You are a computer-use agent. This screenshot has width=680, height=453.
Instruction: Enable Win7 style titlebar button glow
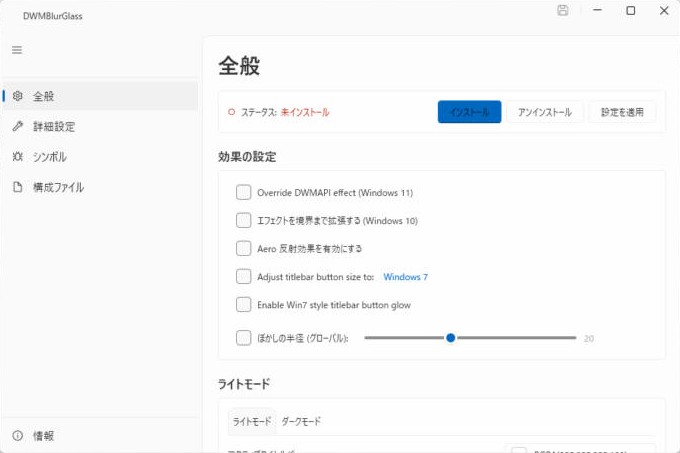click(243, 305)
